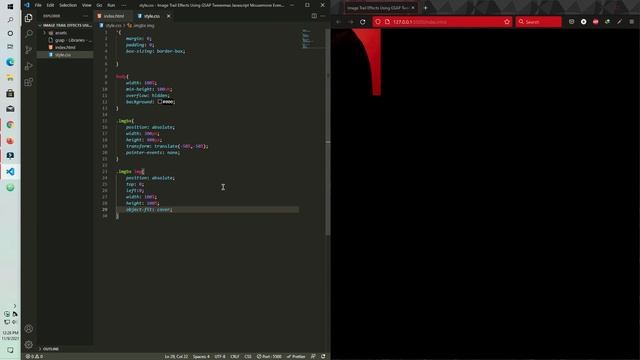
Task: Change line endings via CRLF
Action: pos(235,356)
